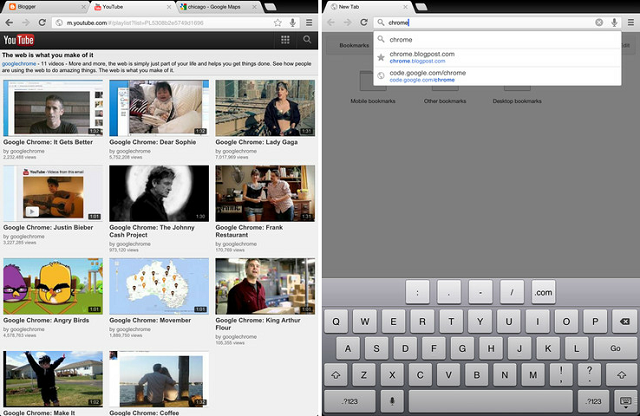
Task: Tap the question mark key
Action: [x=589, y=375]
